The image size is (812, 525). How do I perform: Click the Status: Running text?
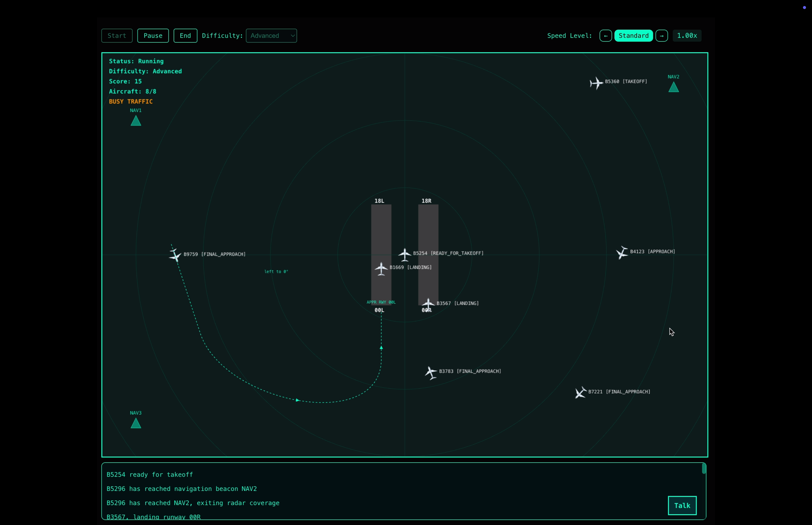(136, 61)
